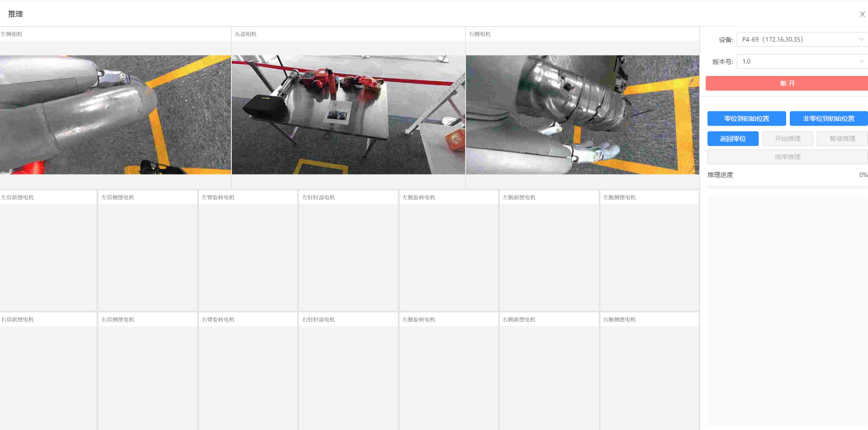Image resolution: width=868 pixels, height=430 pixels.
Task: Click the 暂停推理 button
Action: (841, 139)
